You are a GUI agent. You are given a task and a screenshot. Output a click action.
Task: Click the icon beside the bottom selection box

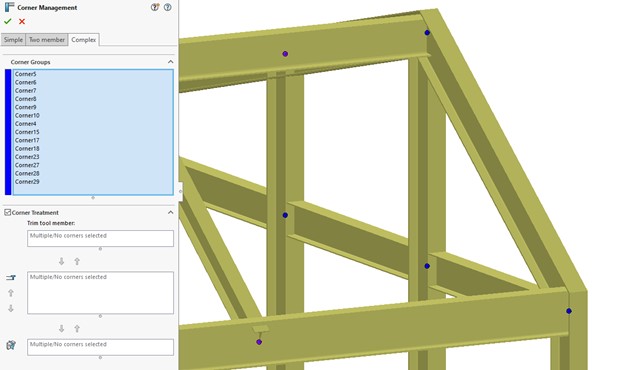click(x=11, y=345)
